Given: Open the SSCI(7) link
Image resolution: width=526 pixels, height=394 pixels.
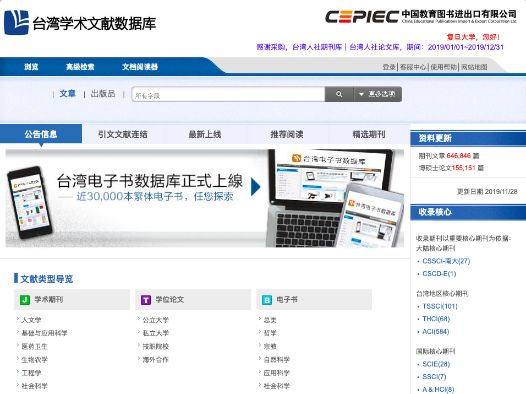Looking at the screenshot, I should pyautogui.click(x=434, y=377).
